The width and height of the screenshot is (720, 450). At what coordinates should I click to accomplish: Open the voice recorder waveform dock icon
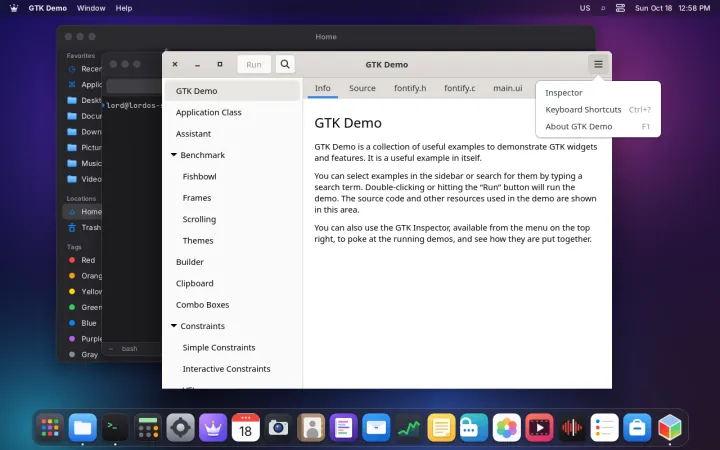pos(572,428)
